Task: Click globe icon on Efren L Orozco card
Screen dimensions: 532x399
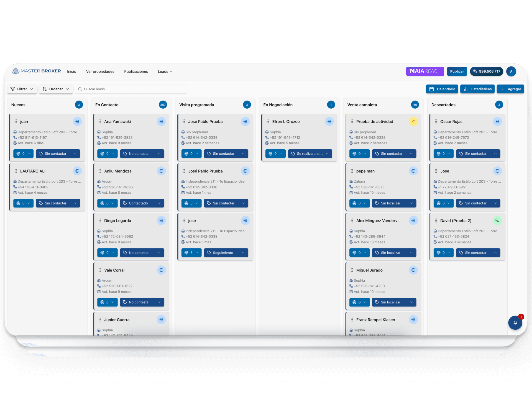Action: tap(329, 121)
